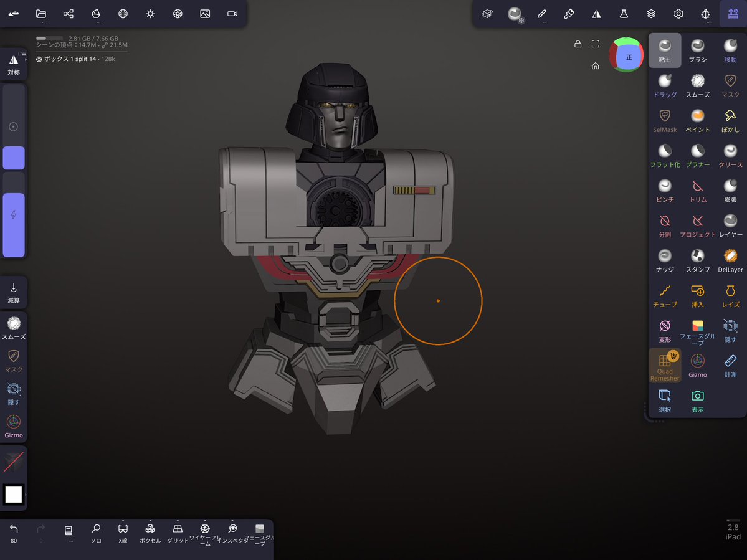
Task: Select the ピンチ (Pinch) tool
Action: [665, 191]
